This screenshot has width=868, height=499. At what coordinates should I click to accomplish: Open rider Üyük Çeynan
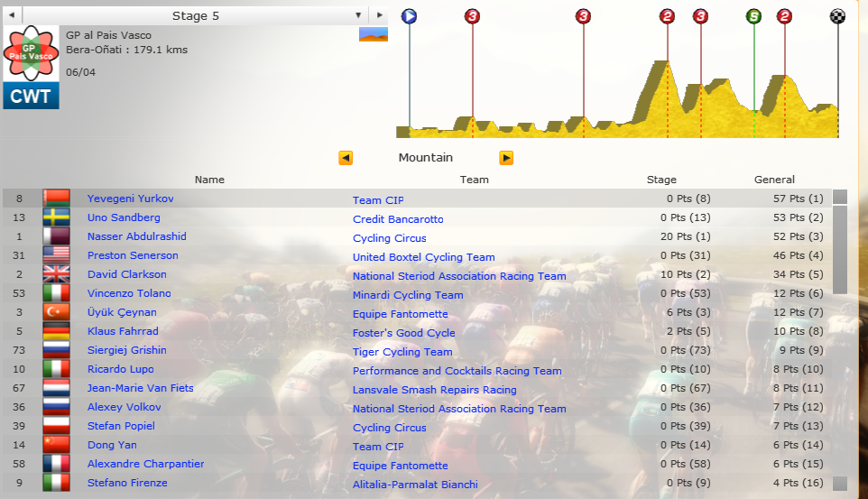tap(122, 312)
